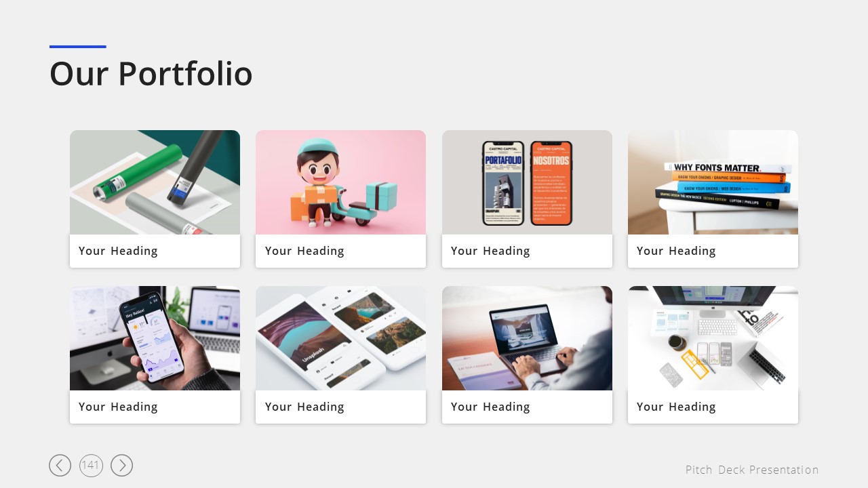The height and width of the screenshot is (488, 868).
Task: Click the previous slide arrow icon
Action: (x=60, y=465)
